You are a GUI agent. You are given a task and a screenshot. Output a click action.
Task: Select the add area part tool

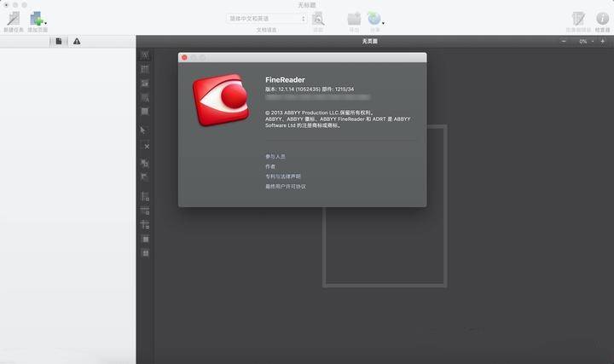point(145,163)
